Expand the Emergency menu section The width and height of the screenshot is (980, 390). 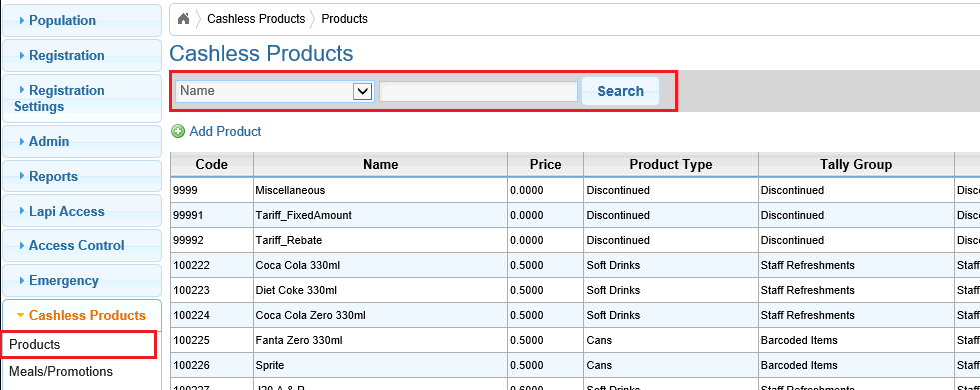[x=82, y=280]
